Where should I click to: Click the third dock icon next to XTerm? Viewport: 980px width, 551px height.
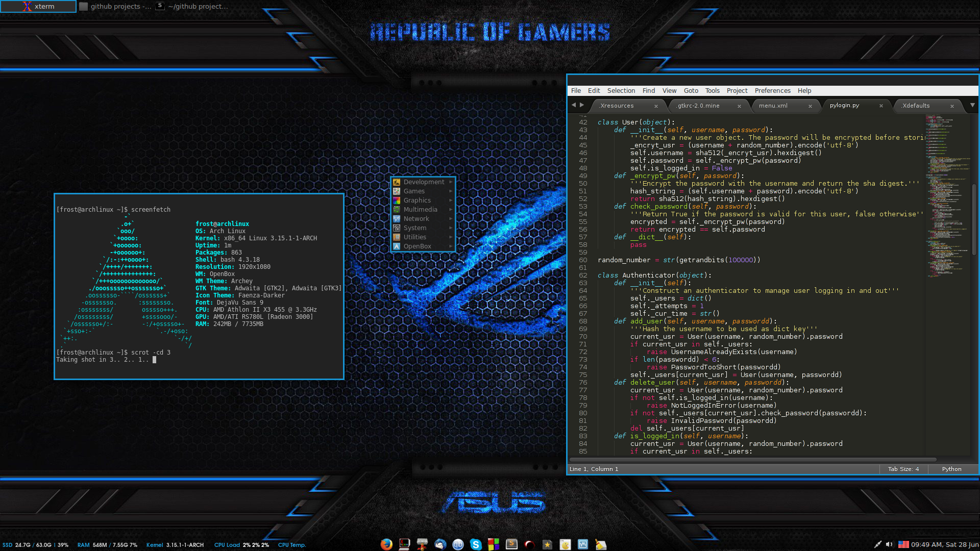coord(422,544)
